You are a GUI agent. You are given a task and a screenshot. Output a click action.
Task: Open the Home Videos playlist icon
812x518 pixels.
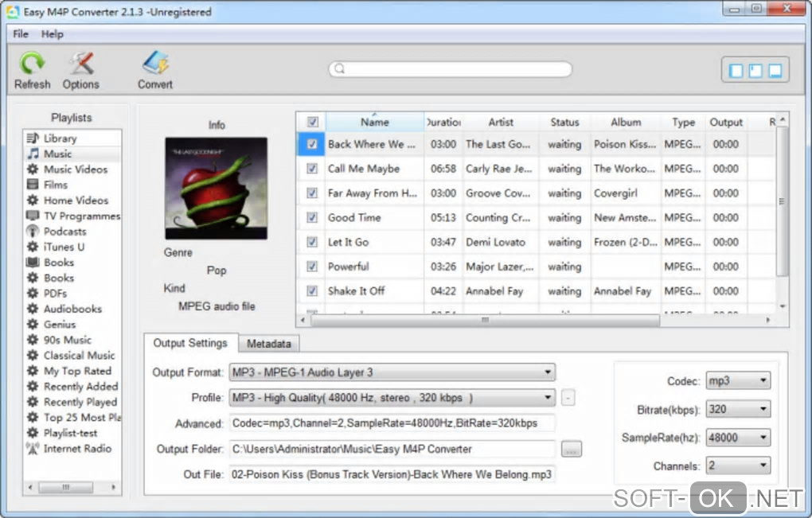click(33, 201)
